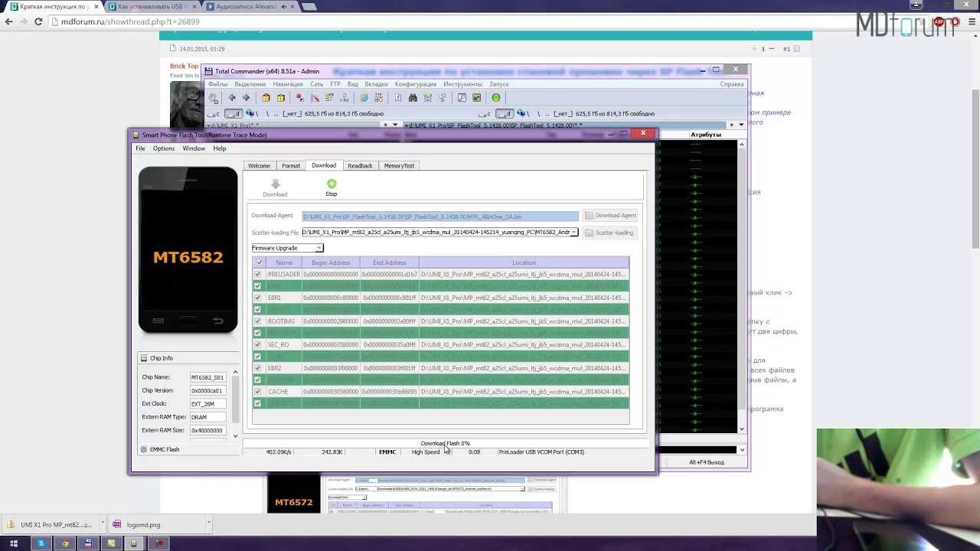Uncheck the BOOTIMG partition checkbox
Screen dimensions: 980x551
[x=257, y=321]
